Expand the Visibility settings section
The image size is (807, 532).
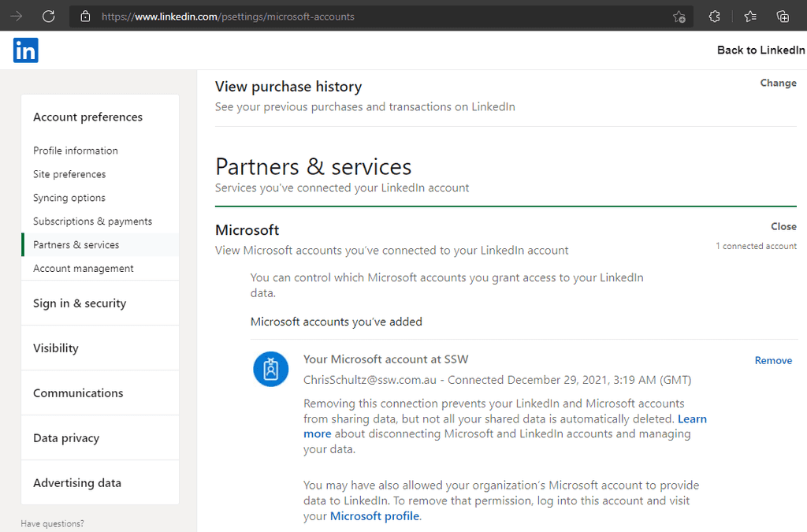pos(56,348)
